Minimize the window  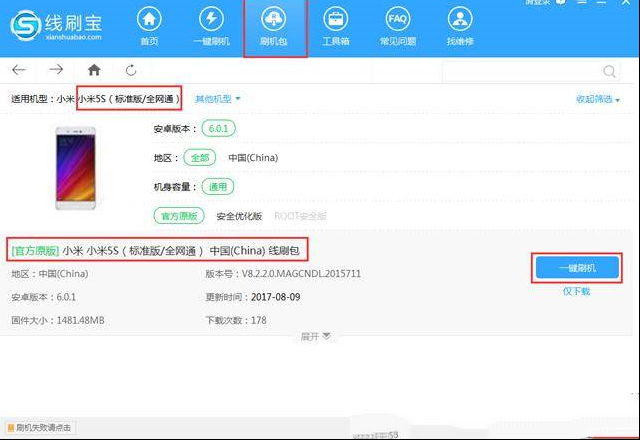coord(602,2)
